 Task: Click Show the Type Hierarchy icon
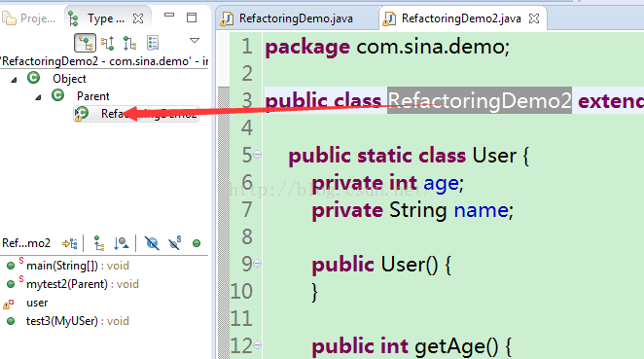click(x=85, y=43)
